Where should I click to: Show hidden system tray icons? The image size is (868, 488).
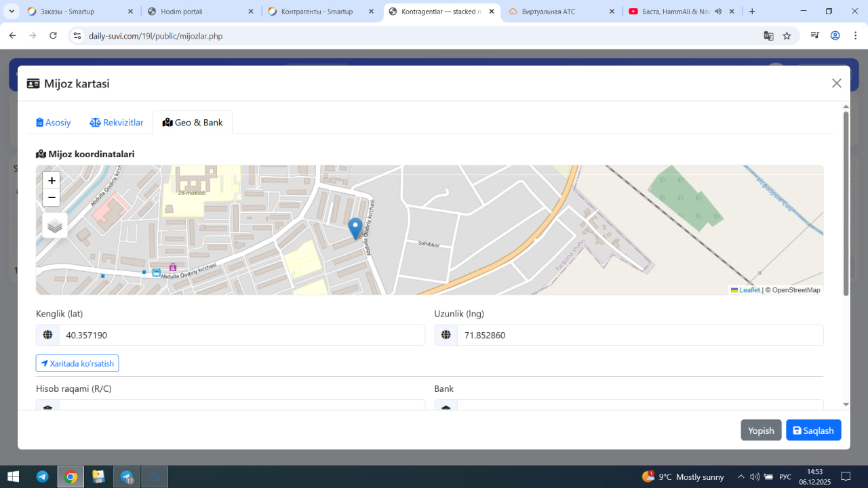point(741,476)
